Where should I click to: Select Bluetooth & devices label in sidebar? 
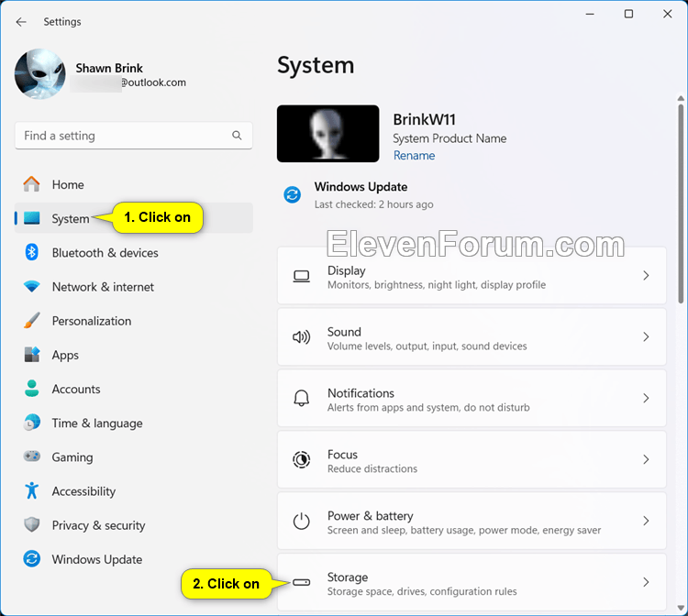(x=105, y=253)
